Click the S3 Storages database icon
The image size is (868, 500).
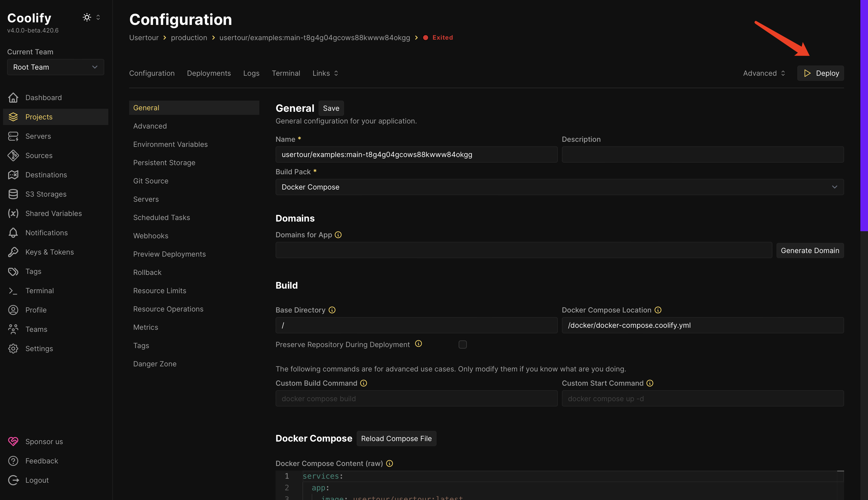[x=13, y=194]
